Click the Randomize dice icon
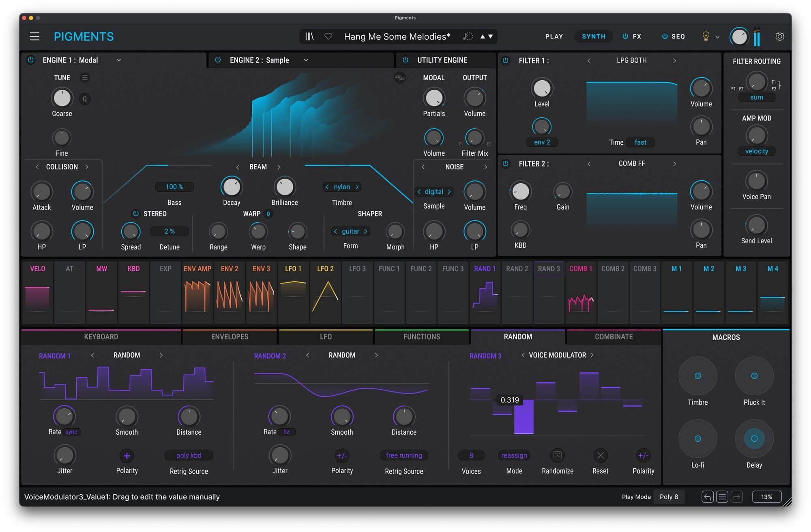Viewport: 811px width, 532px height. pyautogui.click(x=558, y=455)
